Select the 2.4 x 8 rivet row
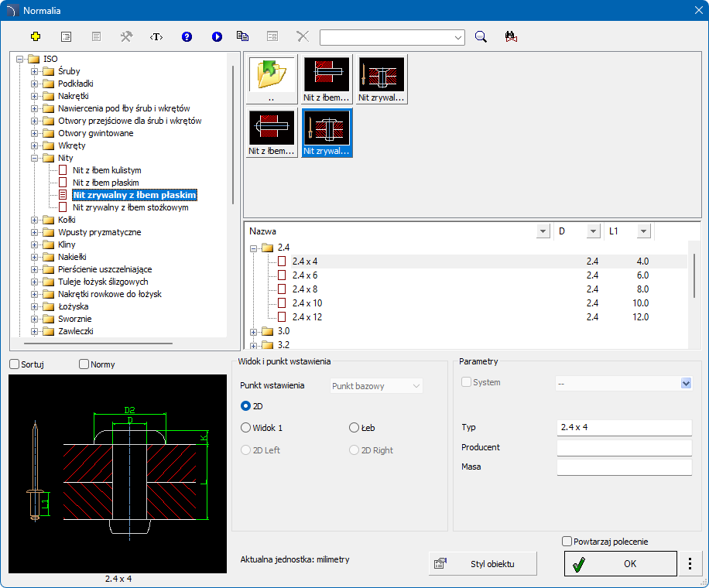Image resolution: width=709 pixels, height=588 pixels. [x=305, y=289]
